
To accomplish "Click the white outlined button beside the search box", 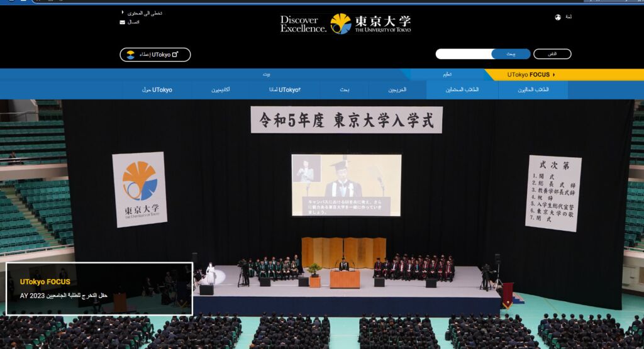I will pyautogui.click(x=552, y=54).
